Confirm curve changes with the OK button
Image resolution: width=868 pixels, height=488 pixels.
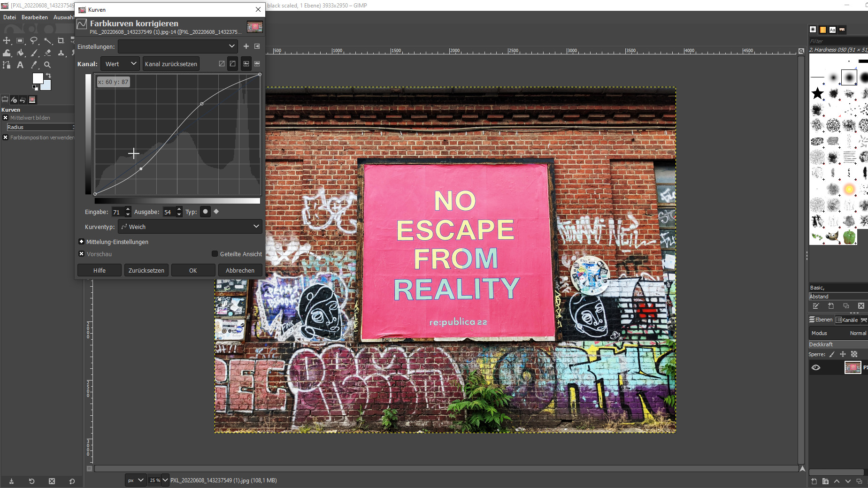[193, 270]
